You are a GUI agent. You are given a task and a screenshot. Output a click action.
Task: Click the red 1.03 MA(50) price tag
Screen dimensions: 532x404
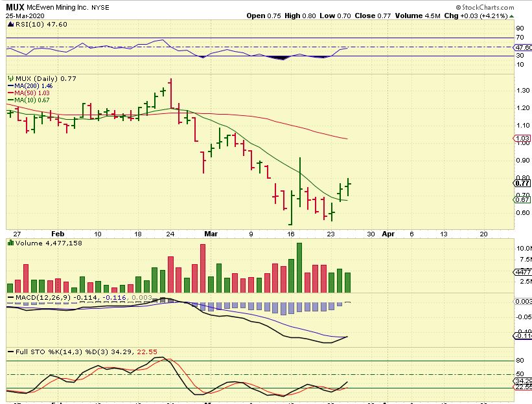[522, 139]
